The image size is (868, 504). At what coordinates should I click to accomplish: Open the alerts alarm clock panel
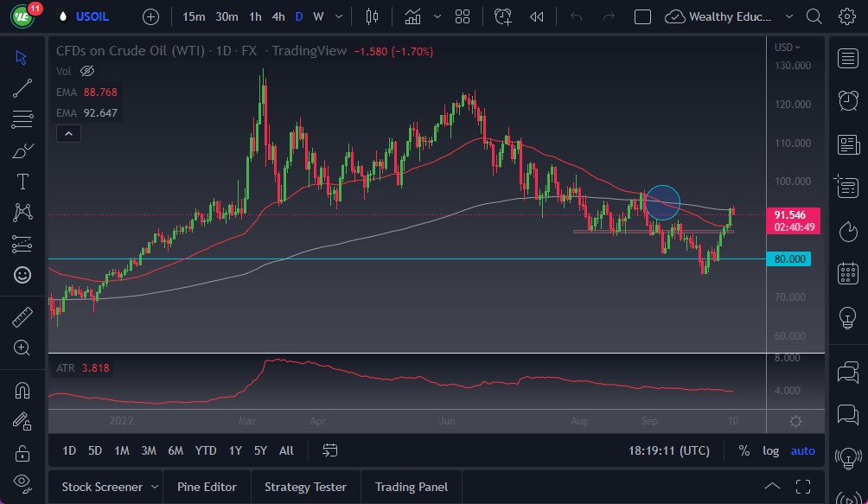click(x=848, y=101)
